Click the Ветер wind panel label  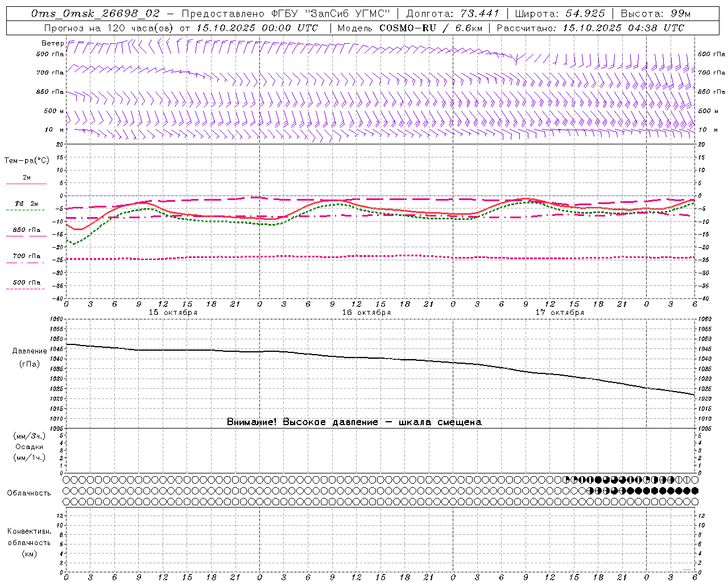(x=52, y=43)
